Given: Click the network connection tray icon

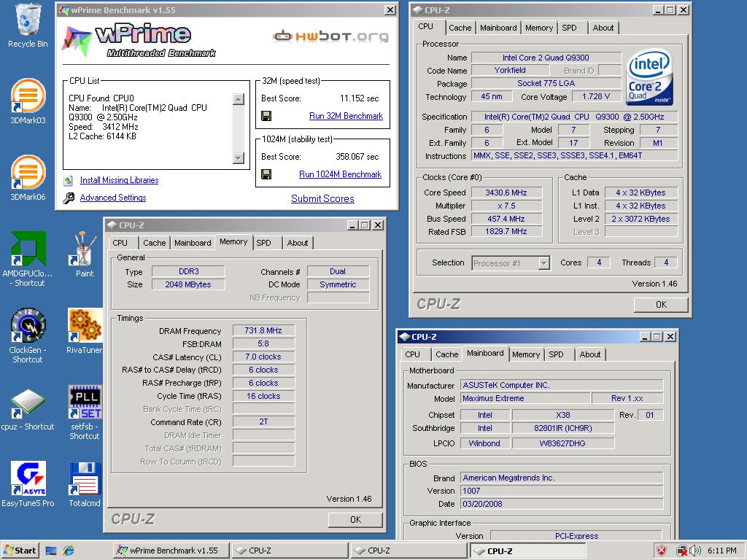Looking at the screenshot, I should [x=681, y=551].
